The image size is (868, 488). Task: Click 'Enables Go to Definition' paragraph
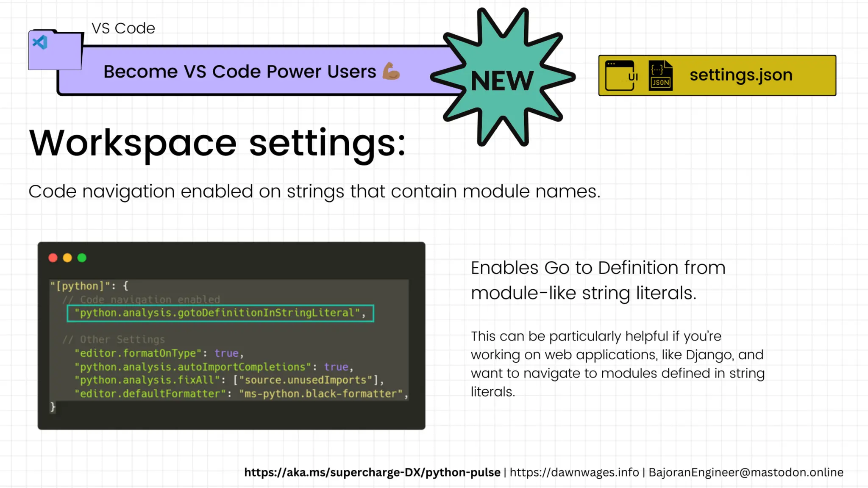598,280
